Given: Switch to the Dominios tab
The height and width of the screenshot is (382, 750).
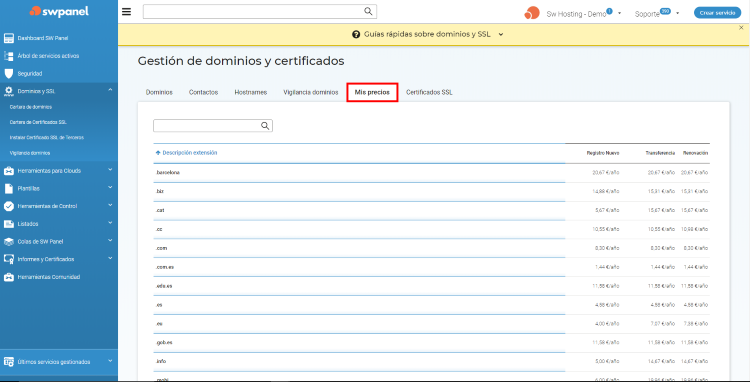Looking at the screenshot, I should coord(159,92).
